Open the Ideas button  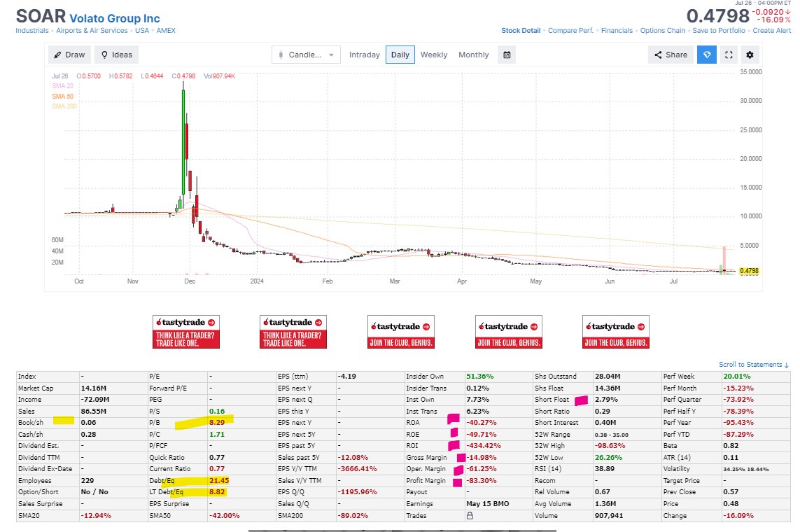point(116,55)
